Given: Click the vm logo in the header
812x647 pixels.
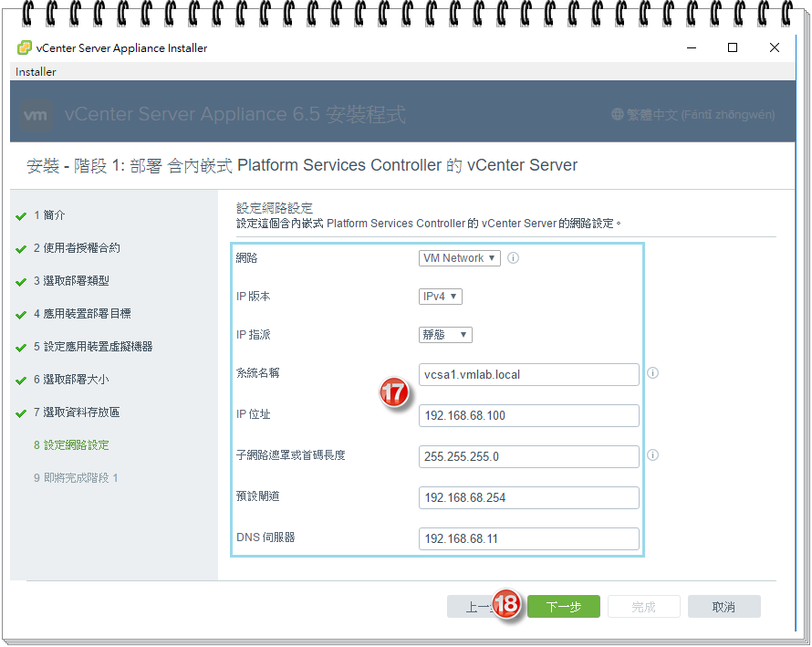Looking at the screenshot, I should pyautogui.click(x=36, y=115).
